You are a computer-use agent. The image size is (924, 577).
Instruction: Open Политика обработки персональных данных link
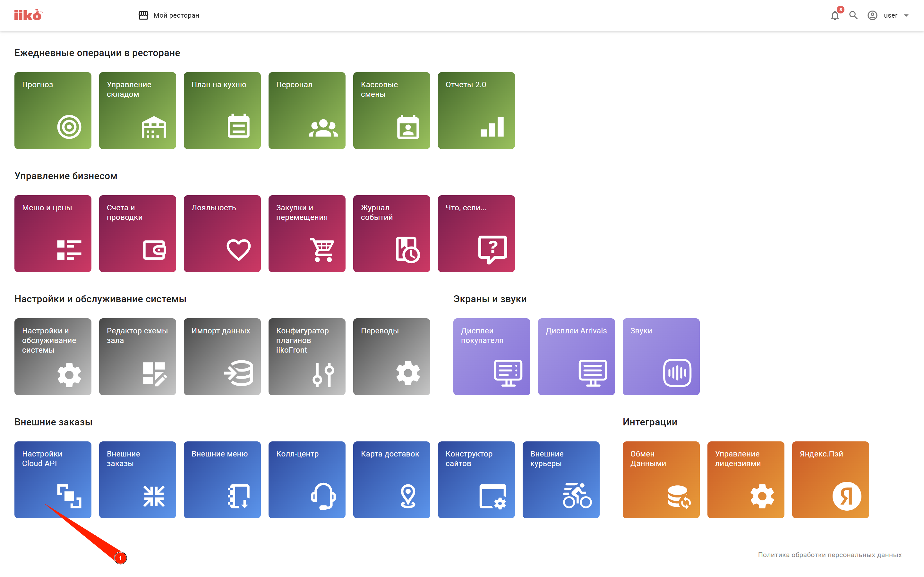tap(829, 555)
